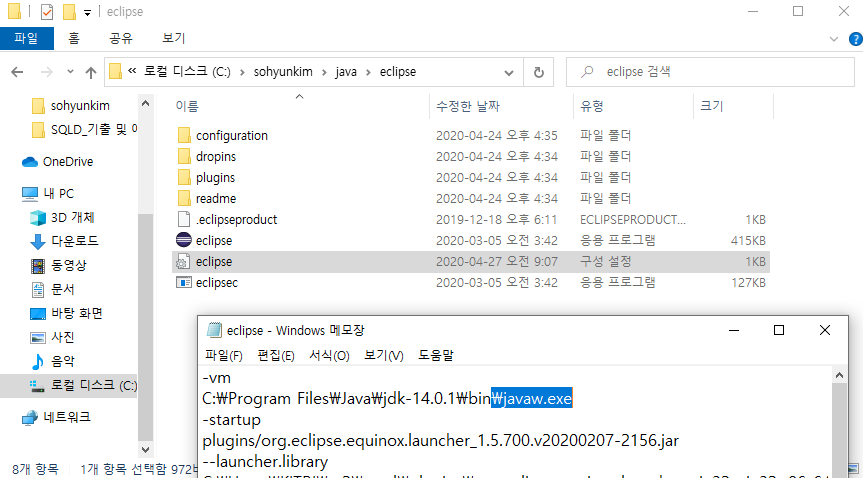Refresh the current folder view
863x478 pixels.
[x=539, y=72]
